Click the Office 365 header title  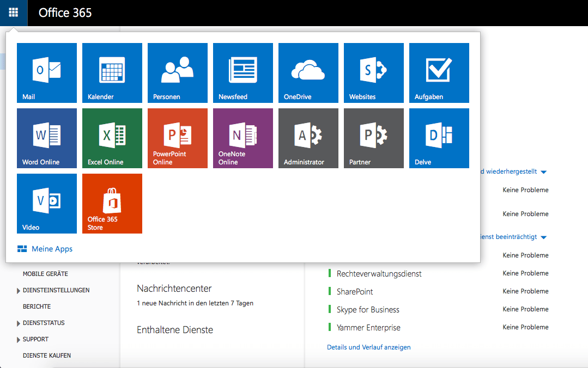click(x=65, y=13)
